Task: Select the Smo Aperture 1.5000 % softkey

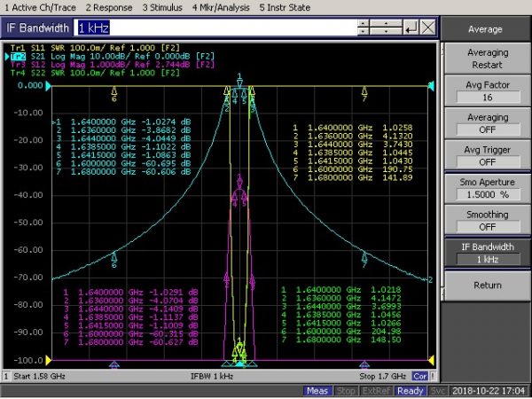Action: (x=488, y=188)
